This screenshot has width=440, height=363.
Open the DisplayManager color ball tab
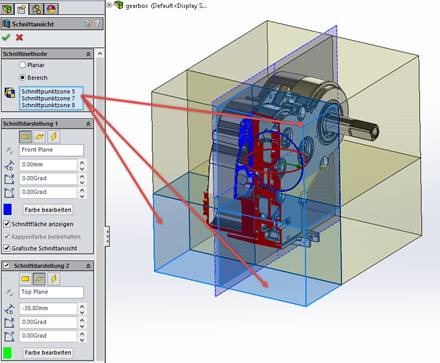coord(51,9)
